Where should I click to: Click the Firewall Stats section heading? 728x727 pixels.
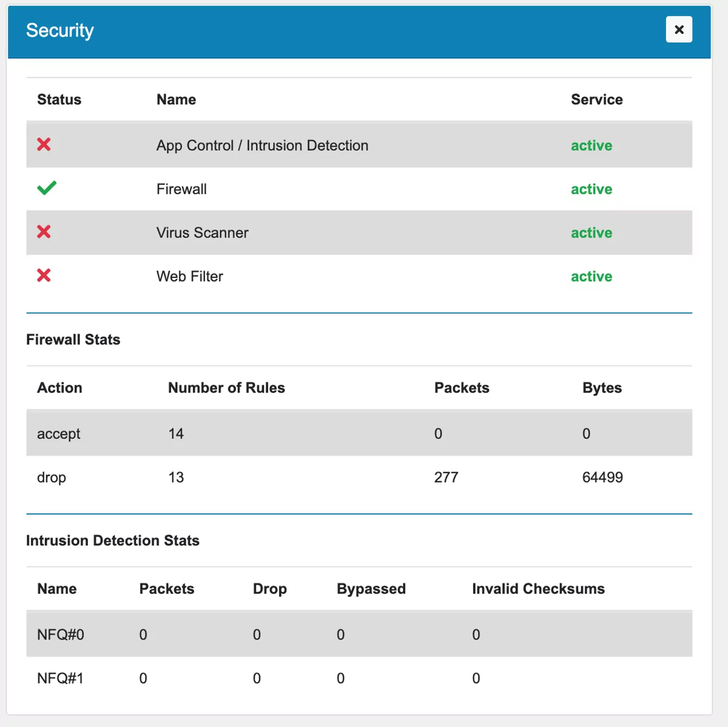click(73, 339)
